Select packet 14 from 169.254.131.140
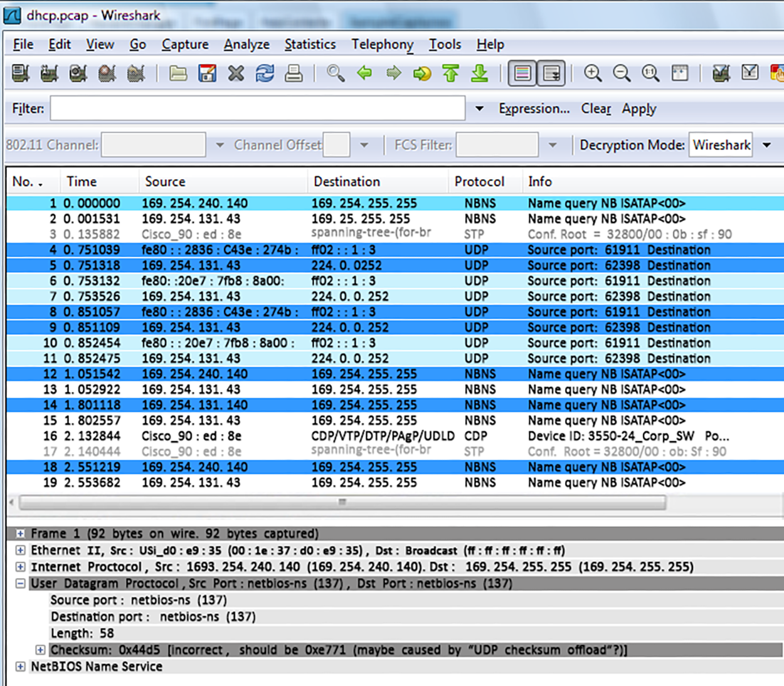This screenshot has height=686, width=784. pos(395,404)
